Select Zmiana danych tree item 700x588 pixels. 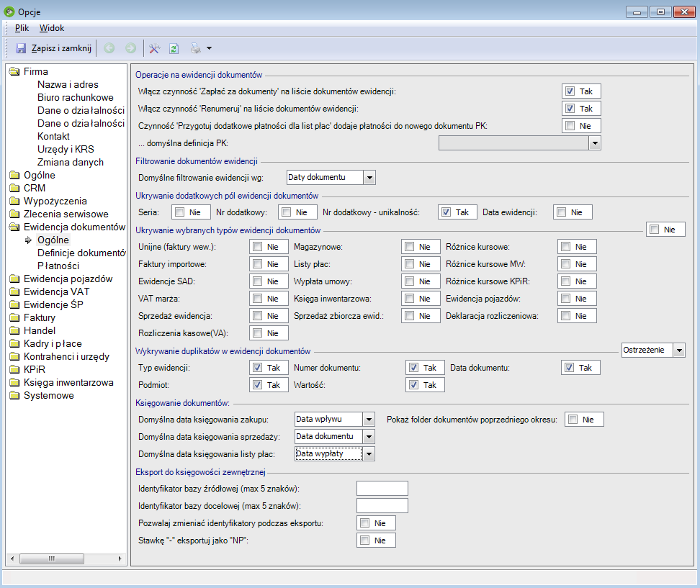click(71, 162)
